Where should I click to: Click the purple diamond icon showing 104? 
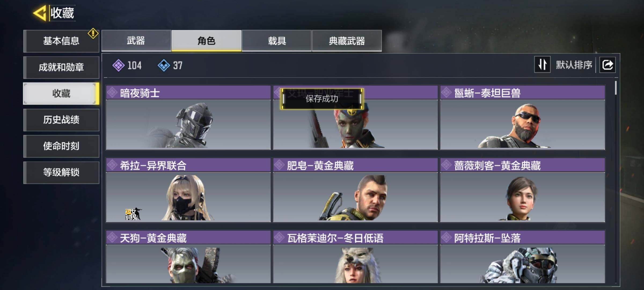click(x=118, y=65)
